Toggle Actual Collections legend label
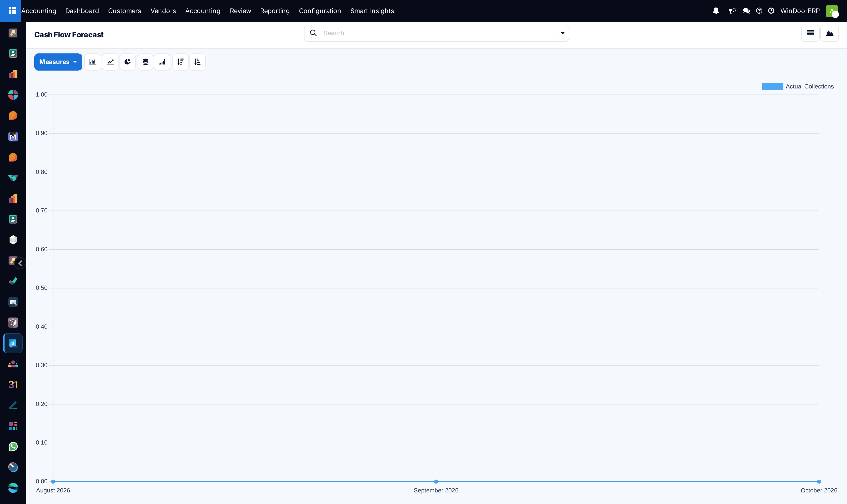 (x=810, y=87)
